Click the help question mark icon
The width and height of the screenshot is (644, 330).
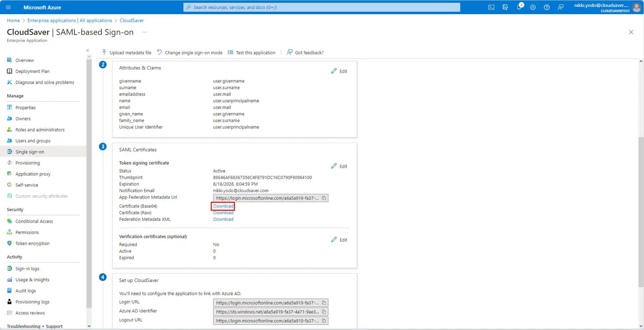(x=547, y=7)
